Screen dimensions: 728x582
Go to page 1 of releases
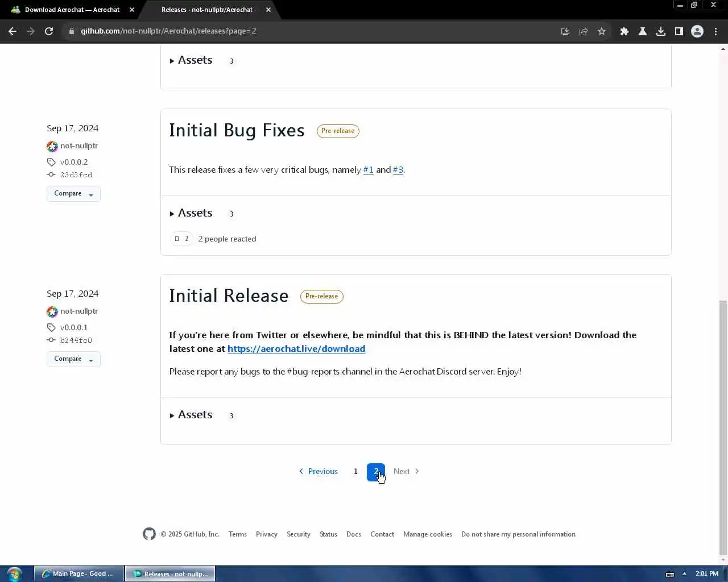355,471
